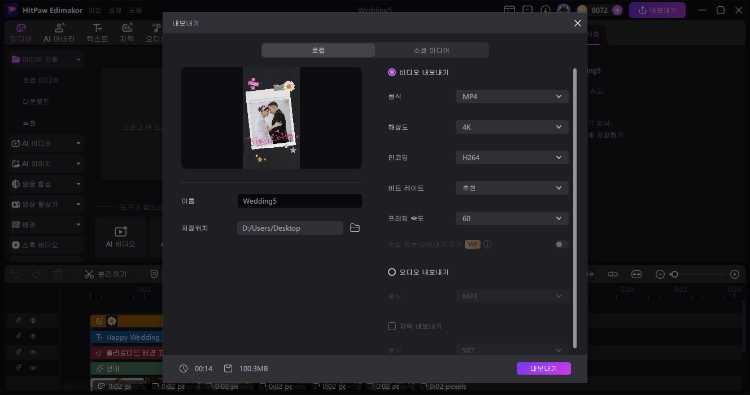Click the clock duration icon near 00:14
This screenshot has width=750, height=395.
183,368
